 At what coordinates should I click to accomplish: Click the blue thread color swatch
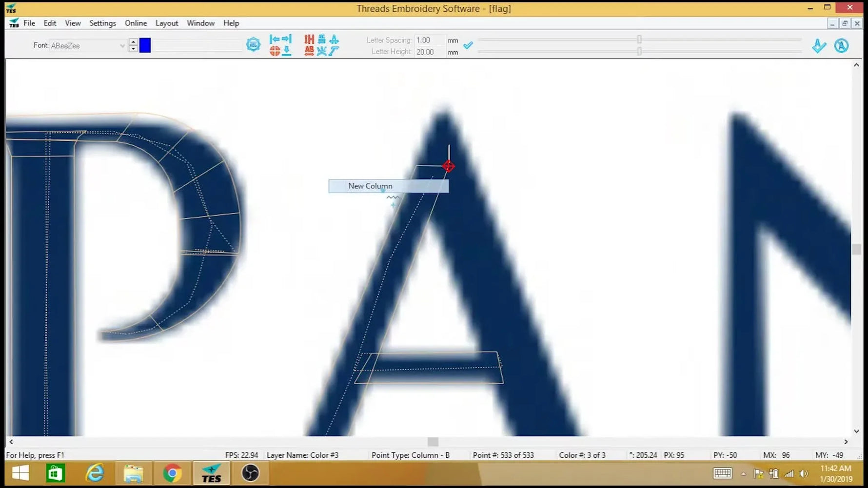[145, 45]
